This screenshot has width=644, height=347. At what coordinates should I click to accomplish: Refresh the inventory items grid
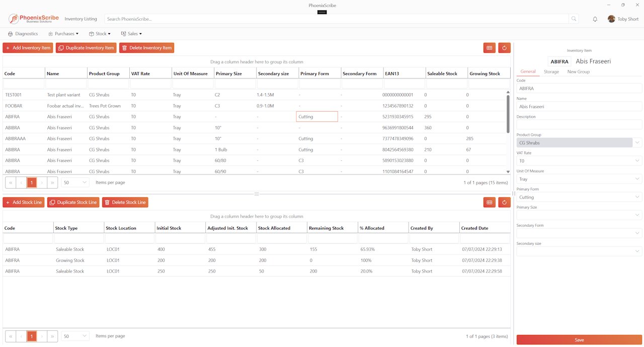(505, 48)
